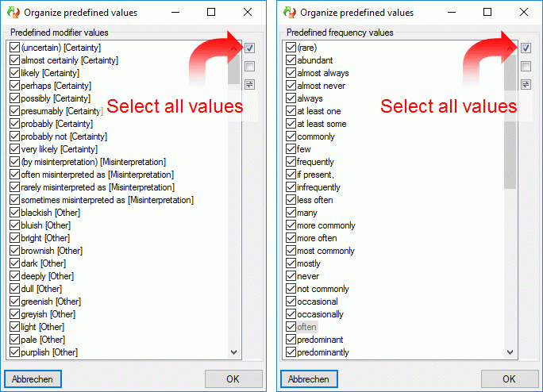This screenshot has width=543, height=392.
Task: Click select-all icon in modifier values dialog
Action: click(249, 48)
